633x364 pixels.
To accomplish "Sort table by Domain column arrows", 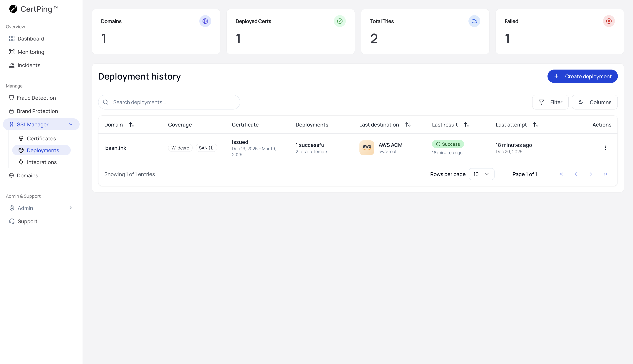I will point(132,124).
